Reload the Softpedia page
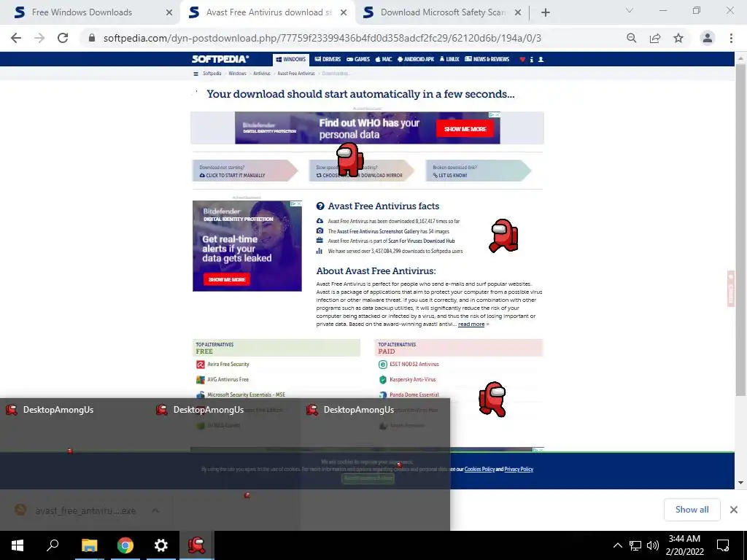The image size is (747, 560). coord(63,38)
